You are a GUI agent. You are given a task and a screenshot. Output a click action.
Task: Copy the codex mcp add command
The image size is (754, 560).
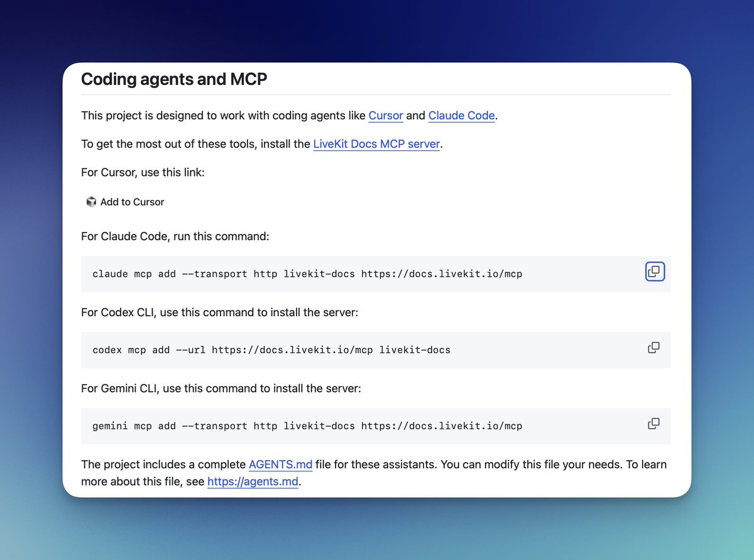654,348
